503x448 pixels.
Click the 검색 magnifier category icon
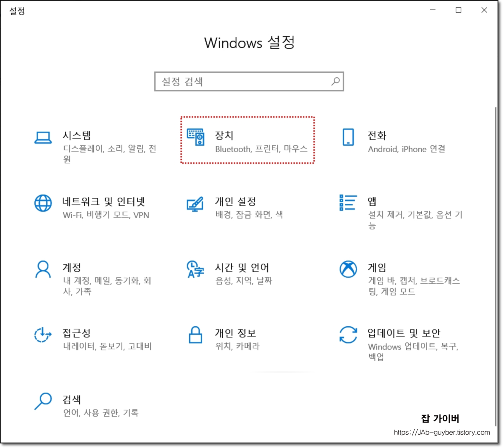[x=43, y=401]
